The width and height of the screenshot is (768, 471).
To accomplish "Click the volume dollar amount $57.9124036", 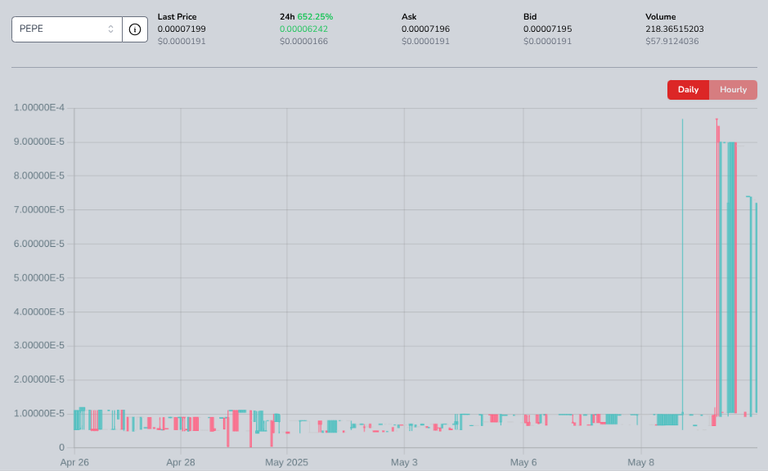I will [x=672, y=41].
